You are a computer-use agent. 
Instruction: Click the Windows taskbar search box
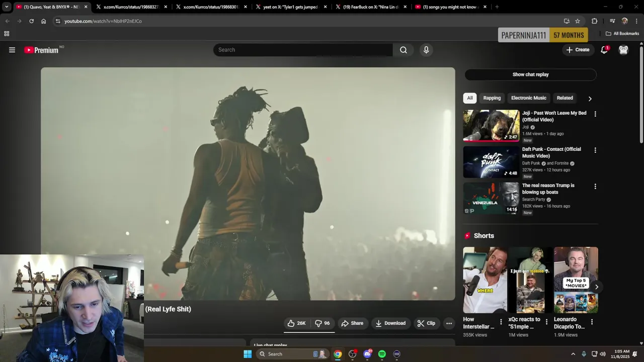(292, 354)
